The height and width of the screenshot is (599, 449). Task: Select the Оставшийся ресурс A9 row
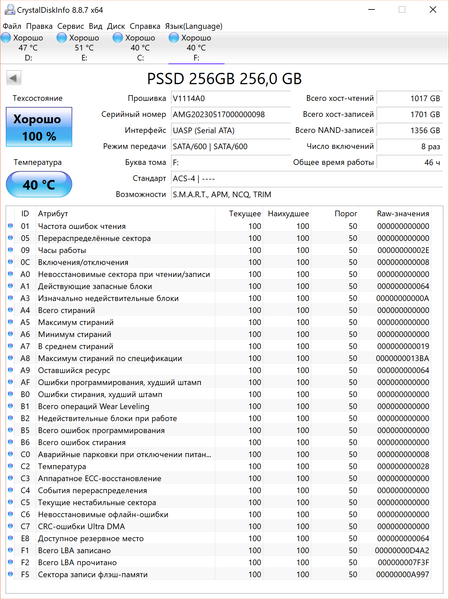click(x=219, y=370)
